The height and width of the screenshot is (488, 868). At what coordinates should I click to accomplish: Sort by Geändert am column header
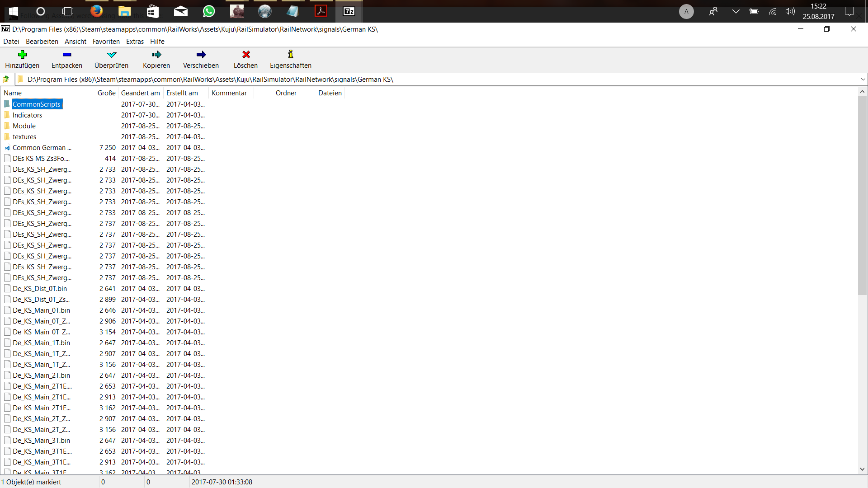(x=140, y=93)
